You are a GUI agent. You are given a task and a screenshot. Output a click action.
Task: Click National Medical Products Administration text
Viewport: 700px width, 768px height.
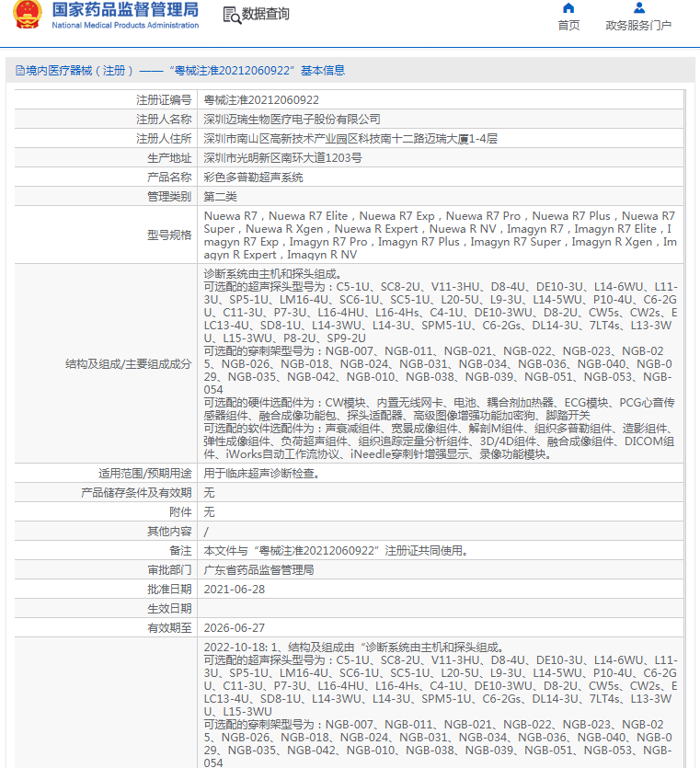(x=125, y=25)
